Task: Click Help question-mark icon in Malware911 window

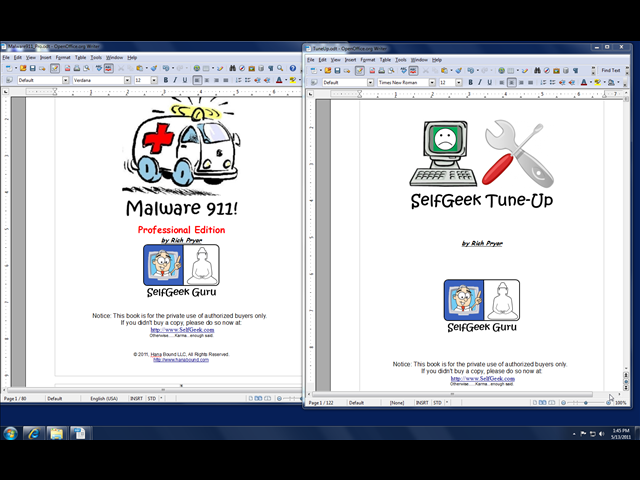Action: (293, 69)
